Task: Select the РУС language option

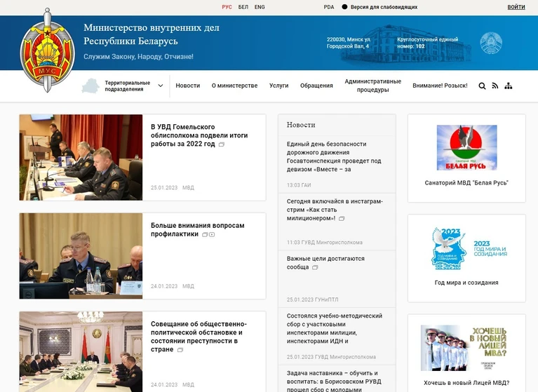Action: 227,7
